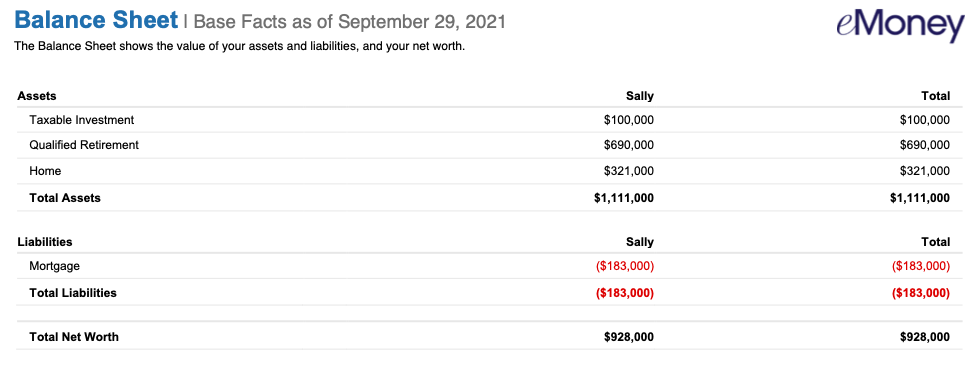The height and width of the screenshot is (388, 980).
Task: Click the Taxable Investment row label
Action: click(x=82, y=120)
